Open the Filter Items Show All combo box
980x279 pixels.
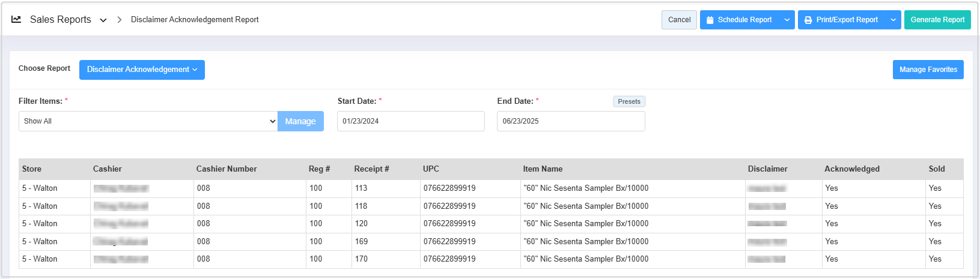coord(148,121)
